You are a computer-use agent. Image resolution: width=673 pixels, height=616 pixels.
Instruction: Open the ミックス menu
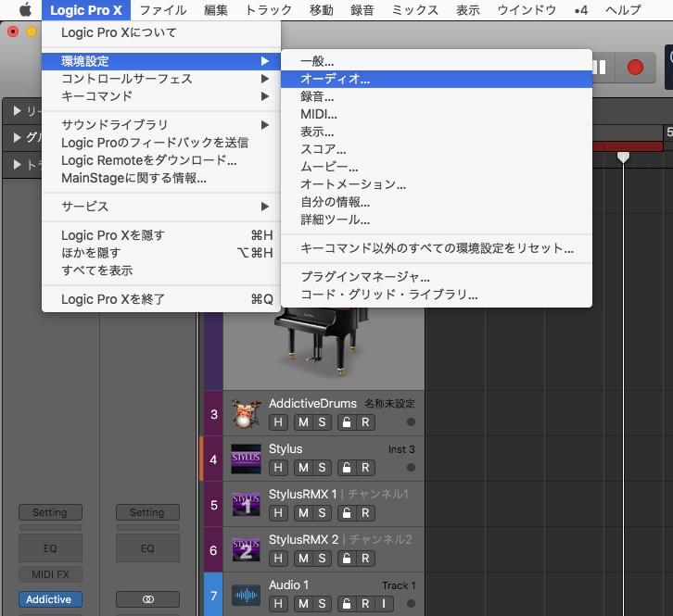pyautogui.click(x=414, y=10)
